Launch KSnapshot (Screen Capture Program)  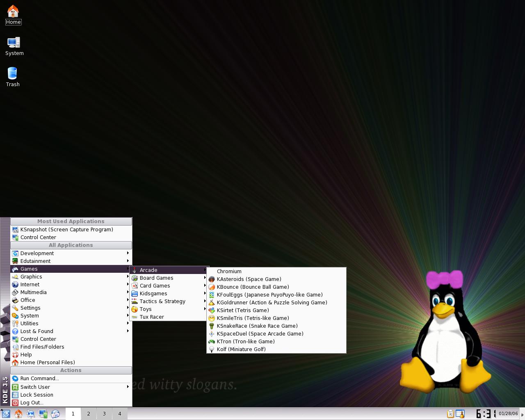(71, 230)
